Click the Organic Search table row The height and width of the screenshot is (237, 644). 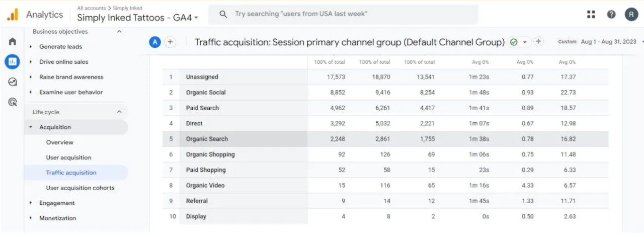207,139
